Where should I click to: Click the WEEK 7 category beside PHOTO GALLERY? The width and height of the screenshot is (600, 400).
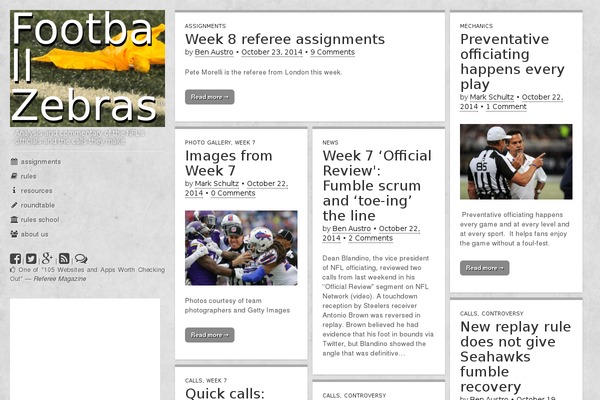[x=245, y=142]
